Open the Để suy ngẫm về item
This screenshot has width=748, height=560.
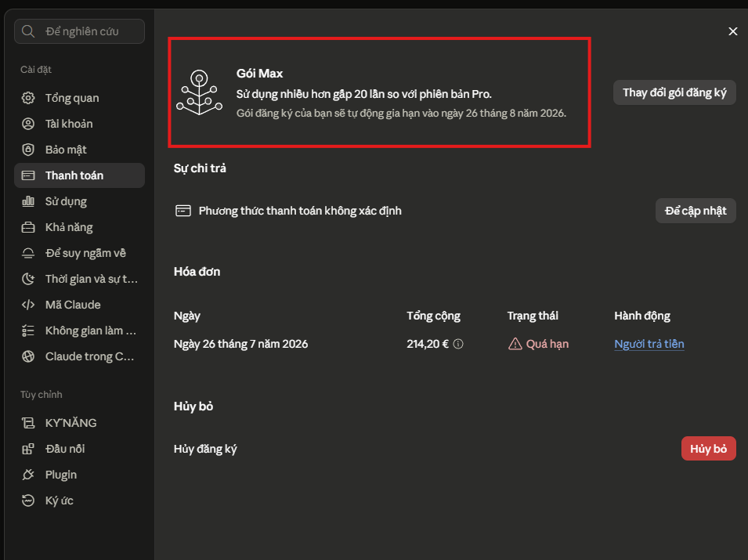[79, 253]
